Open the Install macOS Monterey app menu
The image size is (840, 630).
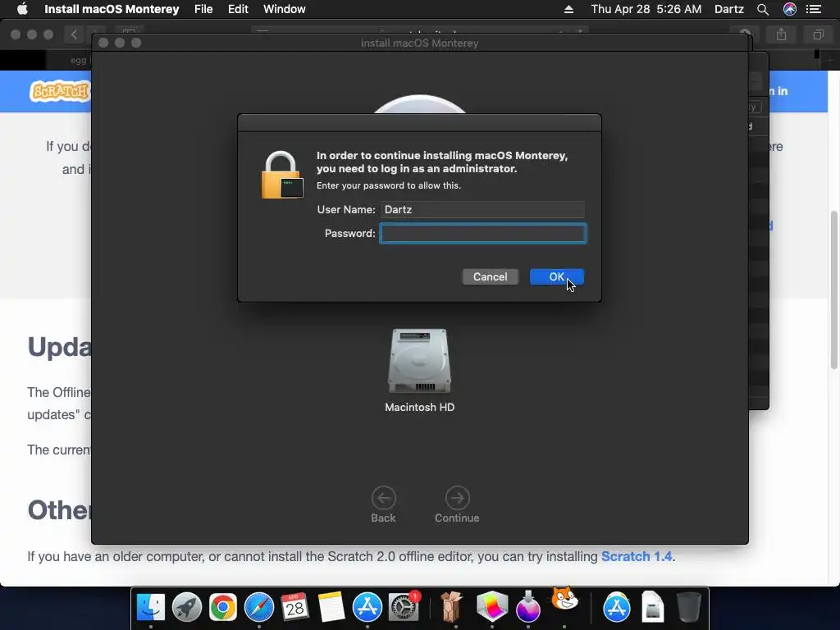click(x=112, y=9)
